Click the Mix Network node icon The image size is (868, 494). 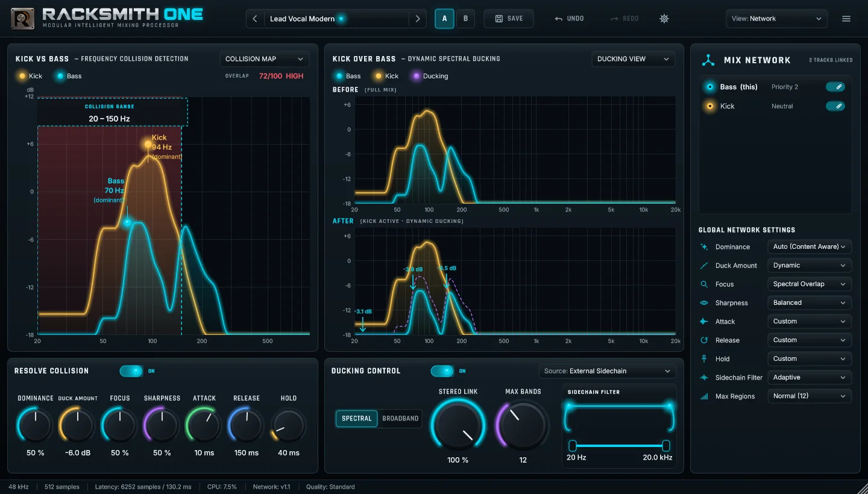tap(709, 60)
